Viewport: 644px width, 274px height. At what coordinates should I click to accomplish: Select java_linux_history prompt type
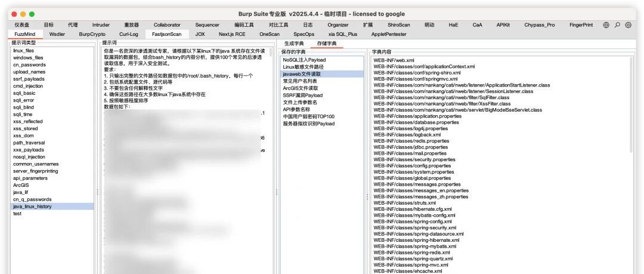tap(52, 207)
